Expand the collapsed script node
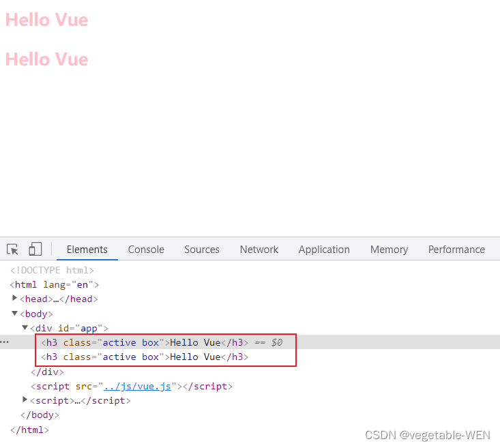Image resolution: width=500 pixels, height=448 pixels. point(25,399)
